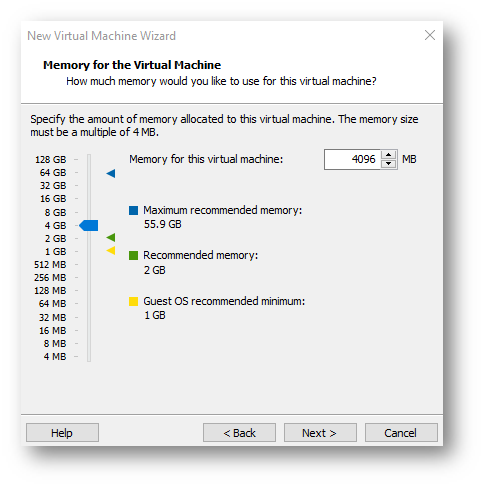Click the memory slider thumb at 4 GB
The width and height of the screenshot is (485, 488).
tap(89, 225)
